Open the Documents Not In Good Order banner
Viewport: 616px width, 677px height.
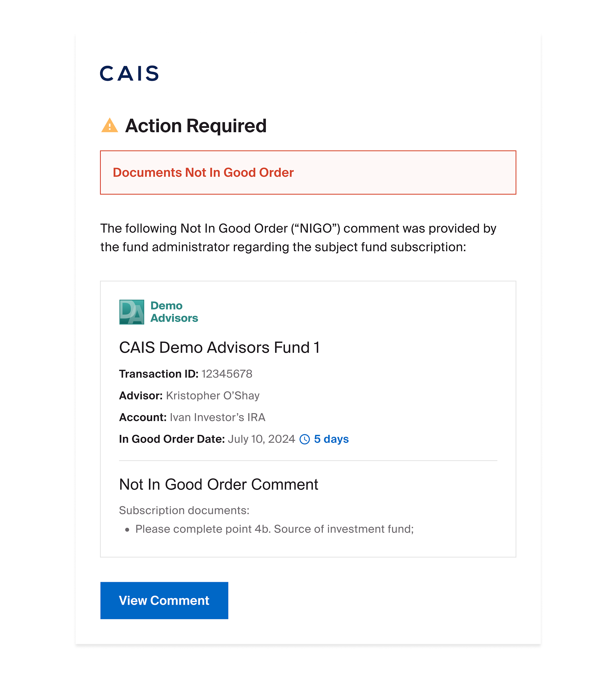[308, 172]
